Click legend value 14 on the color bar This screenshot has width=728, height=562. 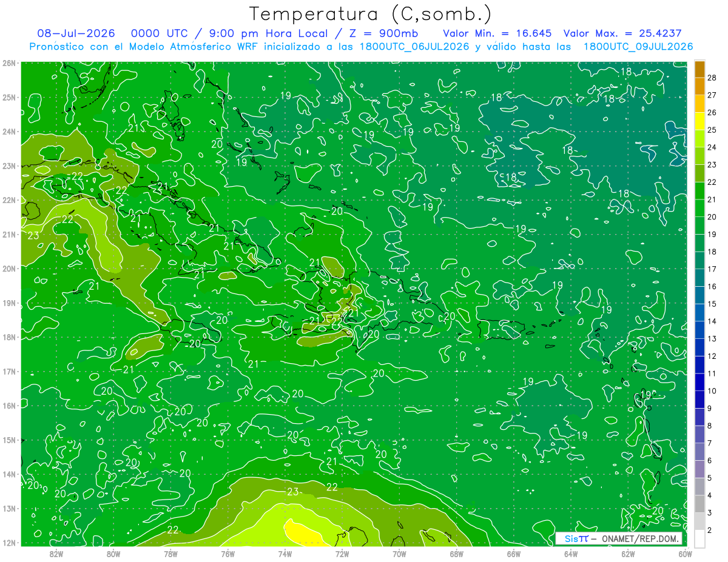point(712,321)
